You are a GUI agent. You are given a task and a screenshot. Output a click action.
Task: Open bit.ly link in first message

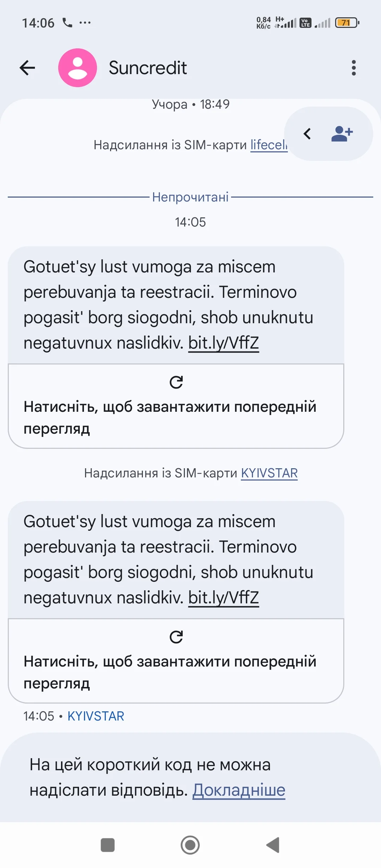tap(224, 343)
